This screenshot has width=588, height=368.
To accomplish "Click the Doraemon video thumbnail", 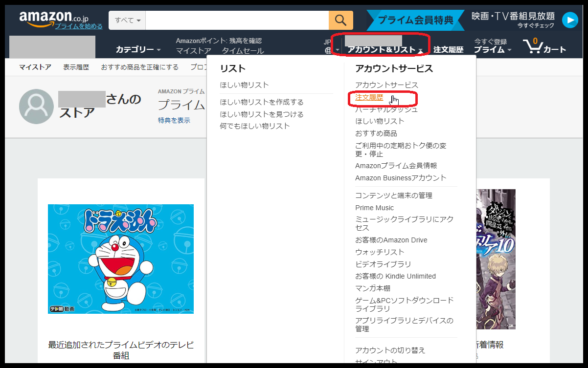I will point(121,259).
